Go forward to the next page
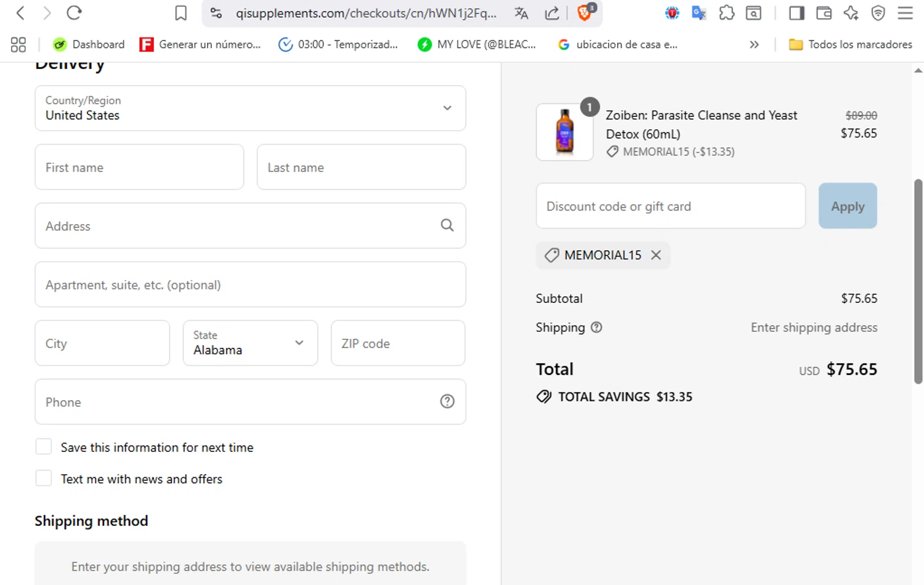Viewport: 924px width, 585px height. click(x=47, y=13)
